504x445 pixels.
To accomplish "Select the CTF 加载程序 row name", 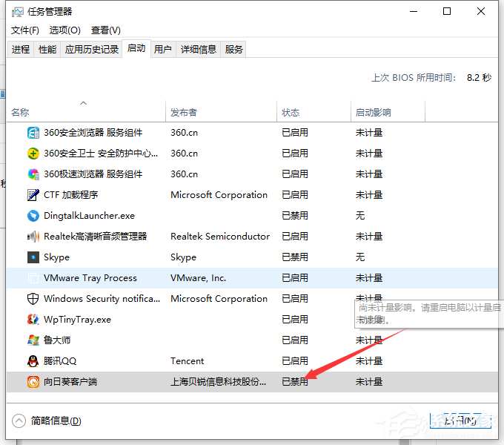I will pos(70,195).
